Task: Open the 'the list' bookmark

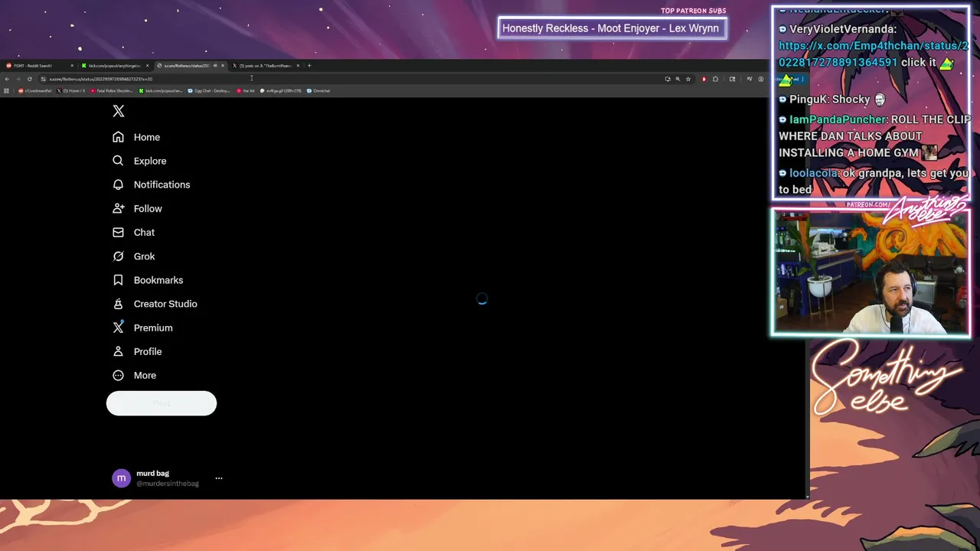Action: (x=246, y=91)
